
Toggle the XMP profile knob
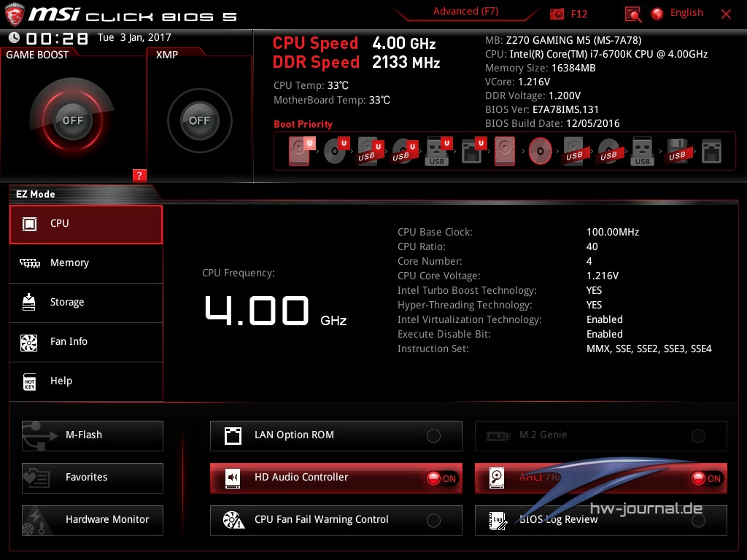[x=199, y=120]
